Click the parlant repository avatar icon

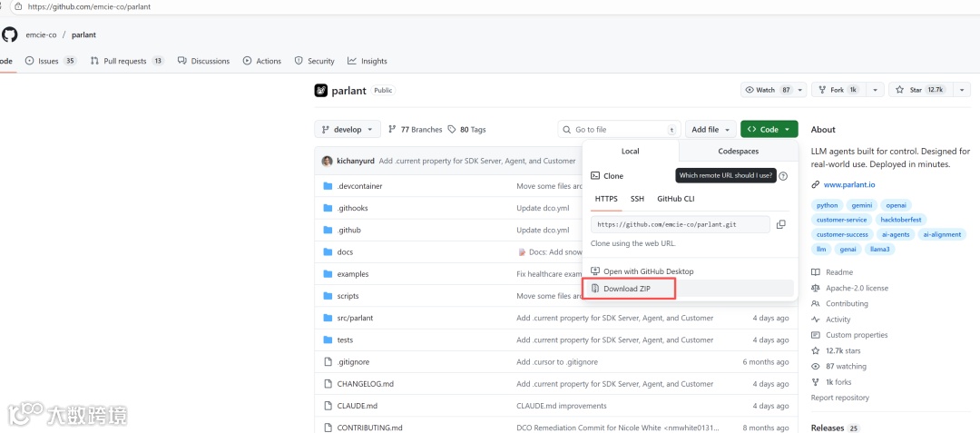coord(320,90)
